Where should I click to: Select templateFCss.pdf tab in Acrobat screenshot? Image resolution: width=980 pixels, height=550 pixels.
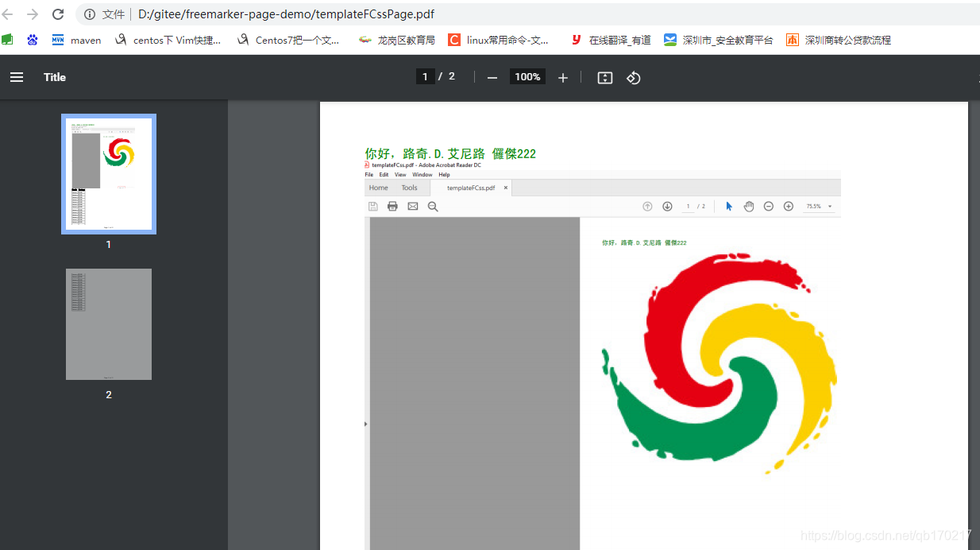(x=470, y=188)
